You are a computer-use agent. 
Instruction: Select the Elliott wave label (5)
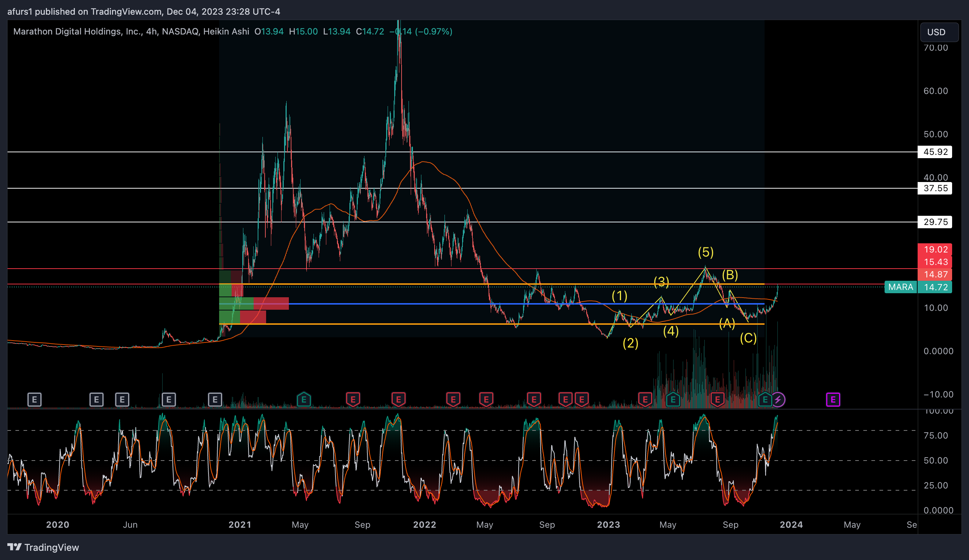point(705,252)
